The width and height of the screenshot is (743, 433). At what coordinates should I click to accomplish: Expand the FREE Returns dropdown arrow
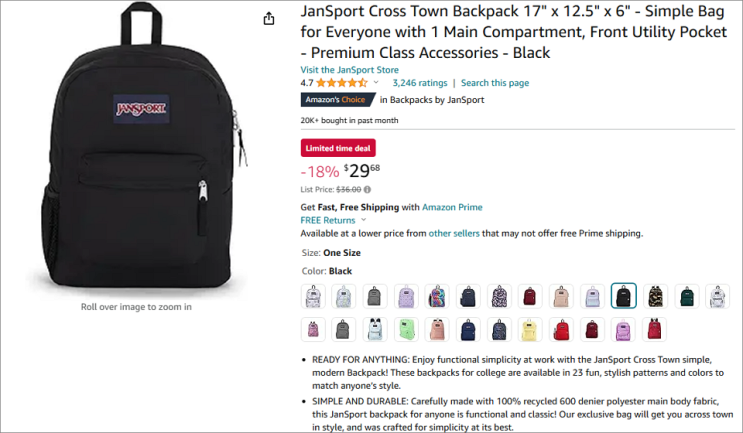click(363, 220)
